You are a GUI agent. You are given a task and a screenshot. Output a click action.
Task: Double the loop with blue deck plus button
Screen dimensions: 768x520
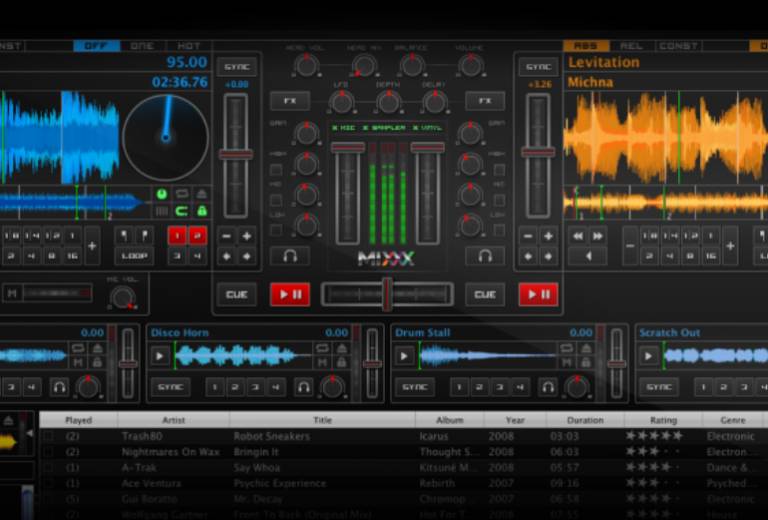(x=92, y=246)
